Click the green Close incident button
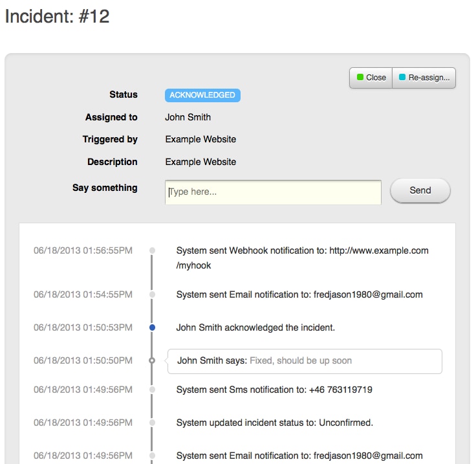Image resolution: width=476 pixels, height=464 pixels. [x=371, y=78]
